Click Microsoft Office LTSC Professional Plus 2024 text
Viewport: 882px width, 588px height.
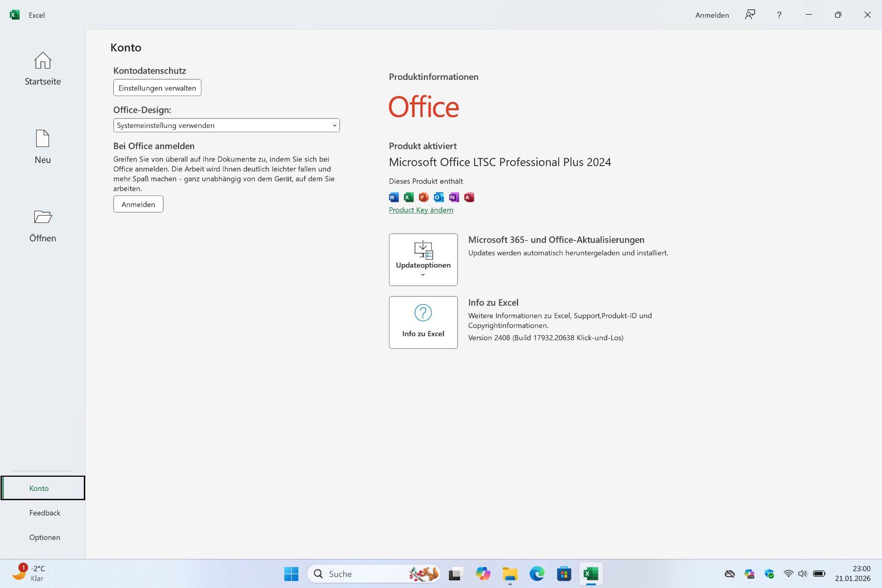coord(500,162)
